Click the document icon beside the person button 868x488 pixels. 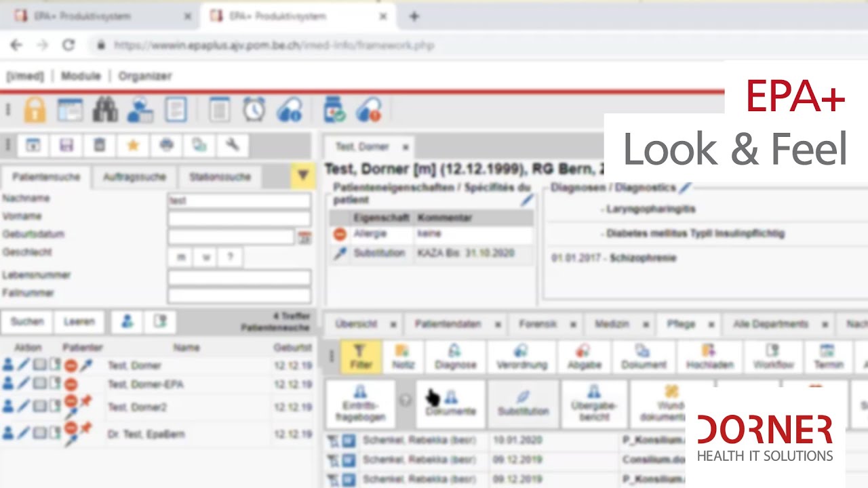coord(160,321)
